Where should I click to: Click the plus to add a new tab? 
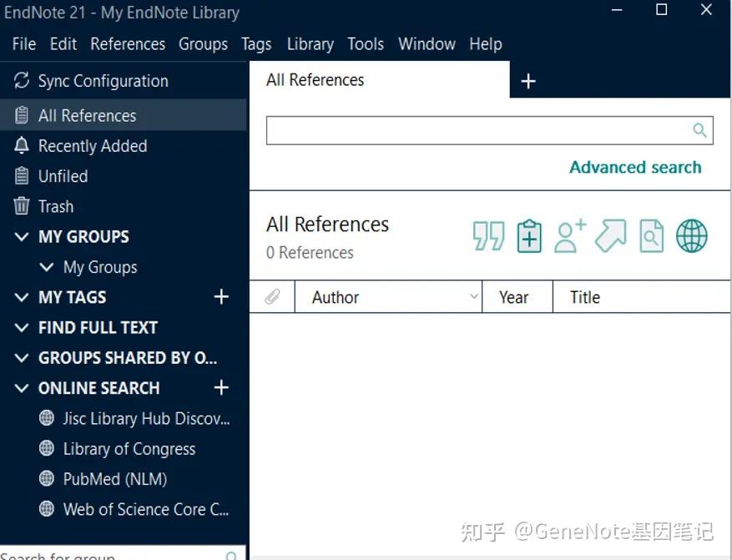pyautogui.click(x=528, y=80)
